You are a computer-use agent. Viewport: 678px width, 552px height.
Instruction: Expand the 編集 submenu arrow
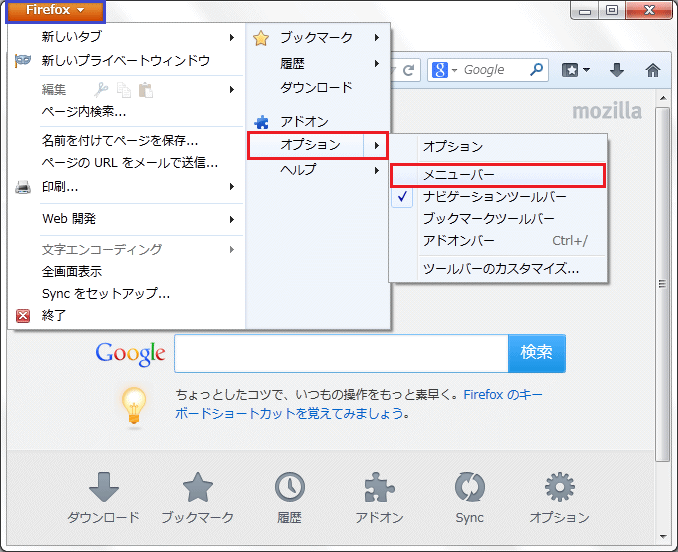click(232, 89)
